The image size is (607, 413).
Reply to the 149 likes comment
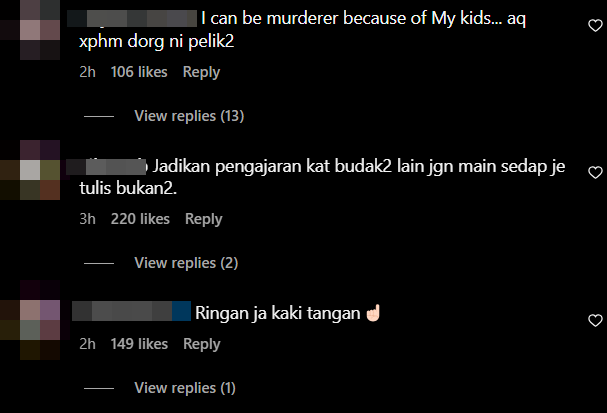pos(202,344)
